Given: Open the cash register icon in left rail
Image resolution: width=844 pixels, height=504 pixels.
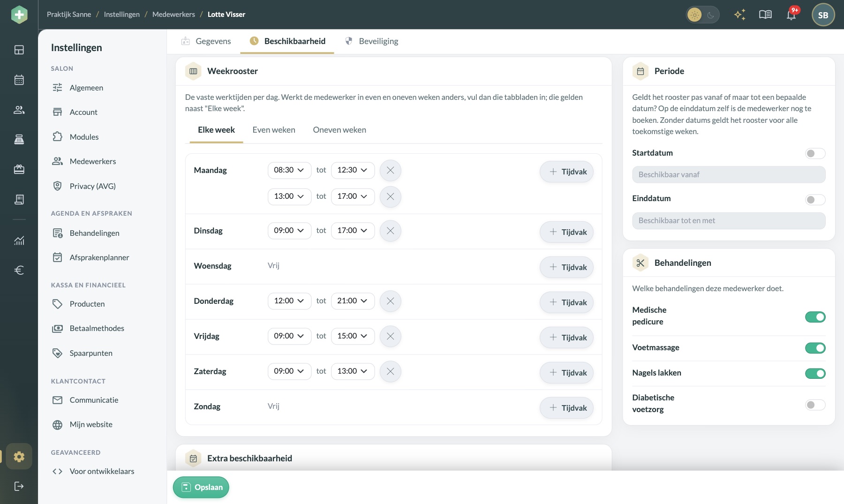Looking at the screenshot, I should pyautogui.click(x=19, y=139).
